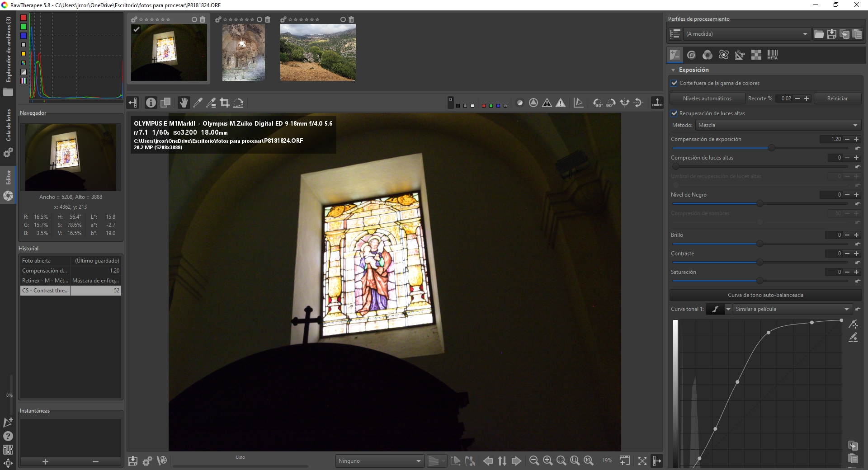Select the straighten/rotate tool
Screen dimensions: 868x470
238,103
